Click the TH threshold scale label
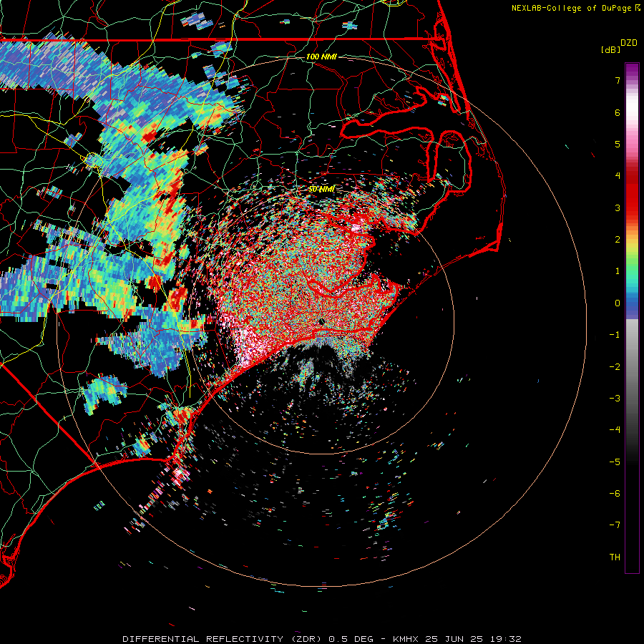644x644 pixels. pyautogui.click(x=615, y=557)
